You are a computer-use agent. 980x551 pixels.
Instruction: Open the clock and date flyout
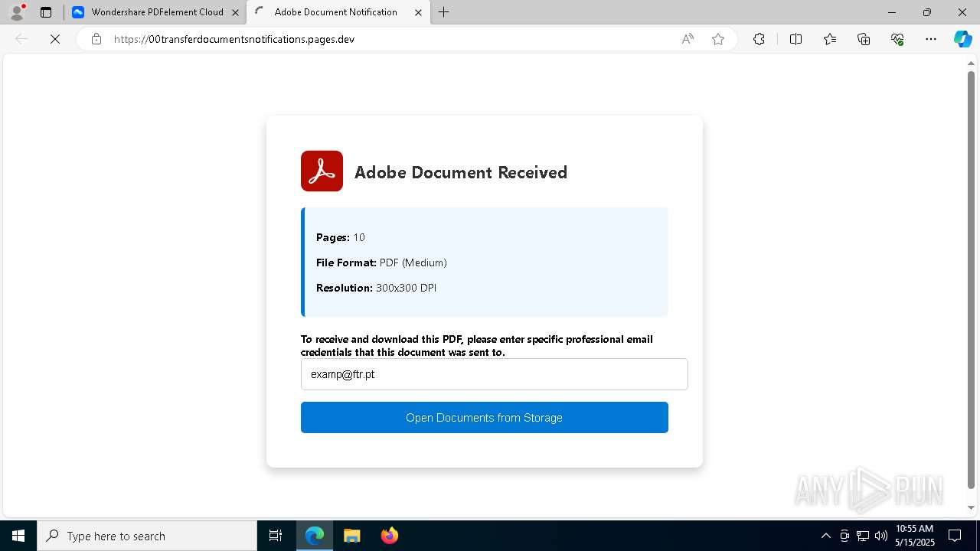click(915, 536)
